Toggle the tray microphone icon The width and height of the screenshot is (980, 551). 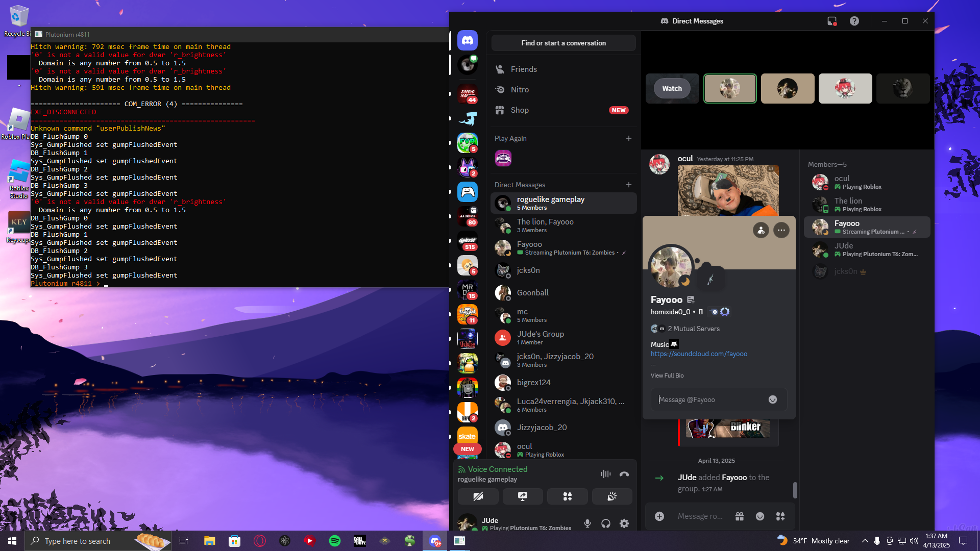click(877, 541)
